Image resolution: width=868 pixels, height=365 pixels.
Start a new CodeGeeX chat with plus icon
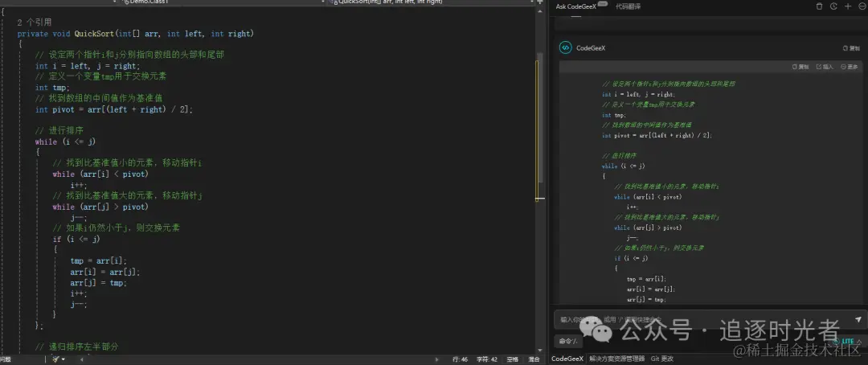coord(848,6)
